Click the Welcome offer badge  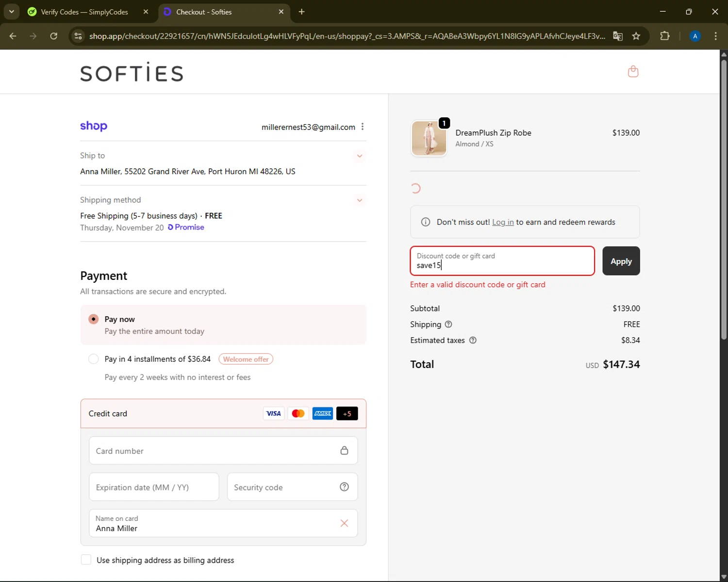tap(246, 359)
